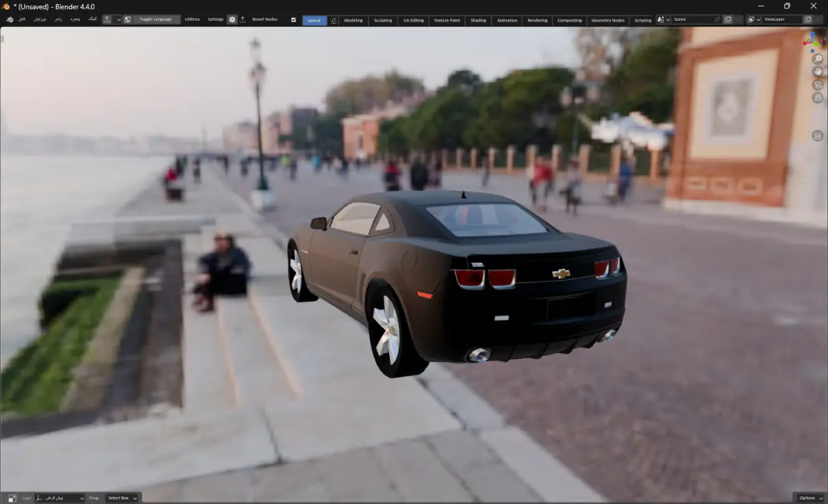Viewport: 828px width, 504px height.
Task: Click the Scene name field
Action: pyautogui.click(x=692, y=19)
